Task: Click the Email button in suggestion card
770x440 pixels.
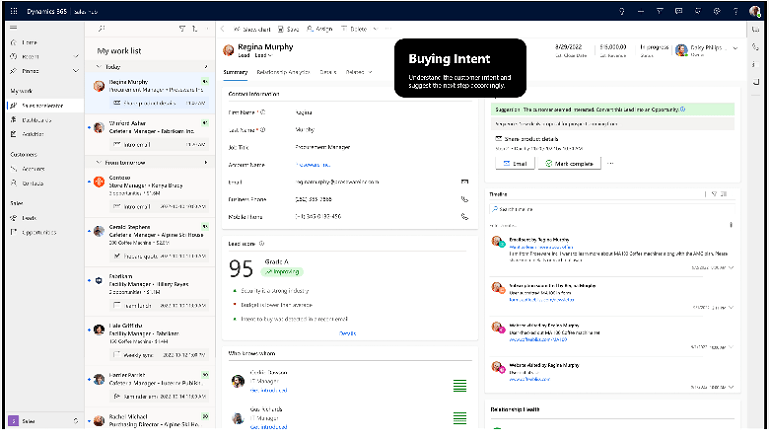Action: click(515, 163)
